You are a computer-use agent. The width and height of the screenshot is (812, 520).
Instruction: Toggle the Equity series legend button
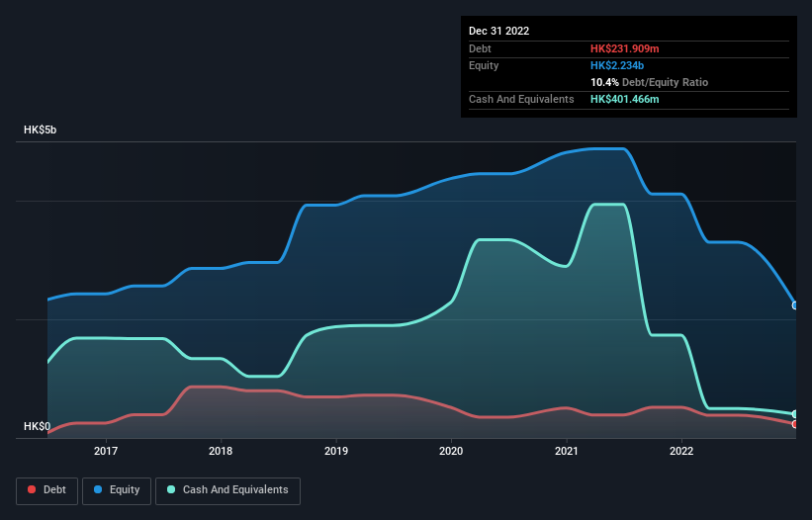117,490
